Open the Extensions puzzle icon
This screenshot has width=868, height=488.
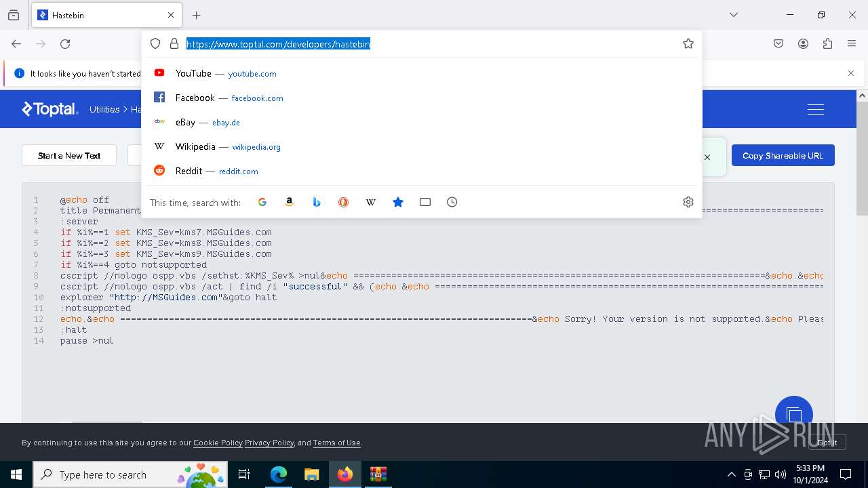click(827, 44)
